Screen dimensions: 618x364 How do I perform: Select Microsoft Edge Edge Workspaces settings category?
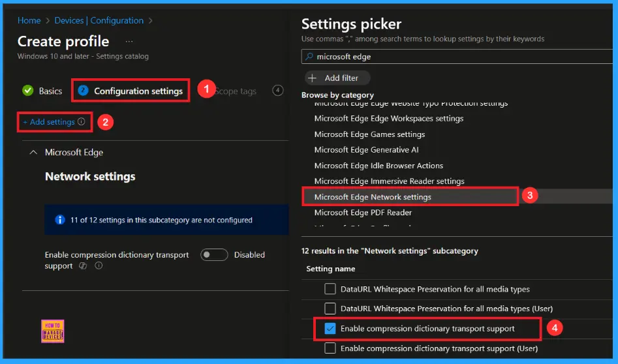coord(388,119)
